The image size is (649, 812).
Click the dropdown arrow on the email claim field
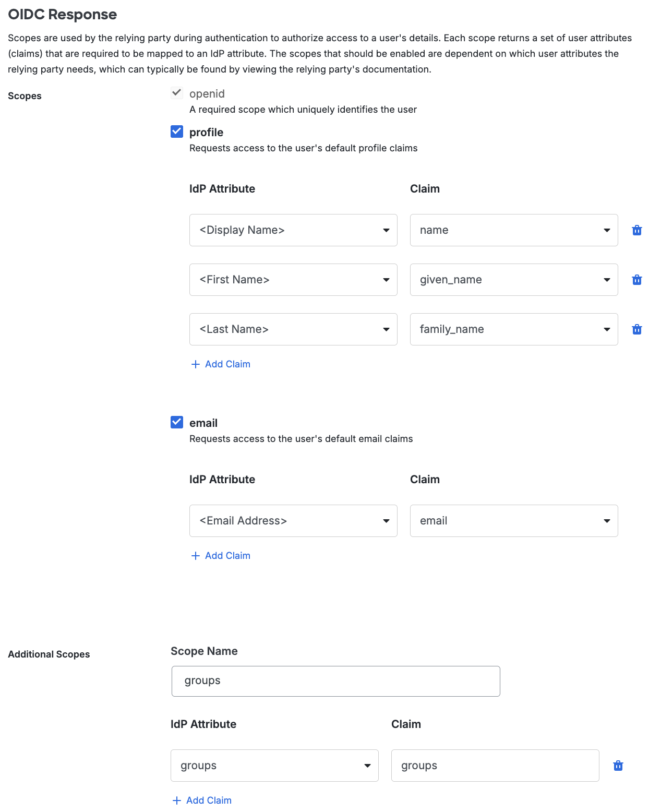[607, 520]
